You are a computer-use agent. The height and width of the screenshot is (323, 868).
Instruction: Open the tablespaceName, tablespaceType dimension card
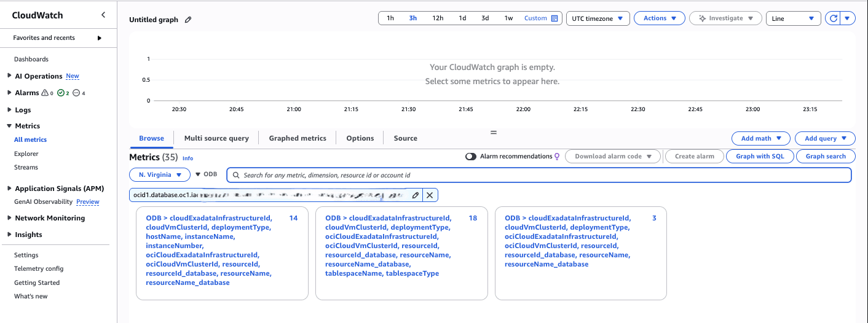[x=401, y=253]
